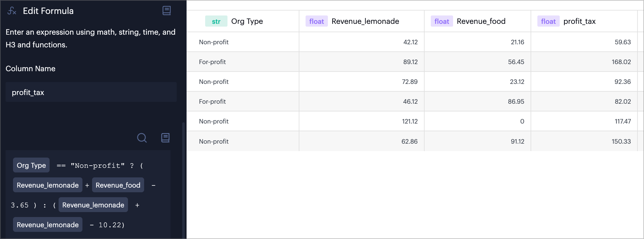This screenshot has width=644, height=239.
Task: Select the cell with value 62.86
Action: tap(362, 141)
